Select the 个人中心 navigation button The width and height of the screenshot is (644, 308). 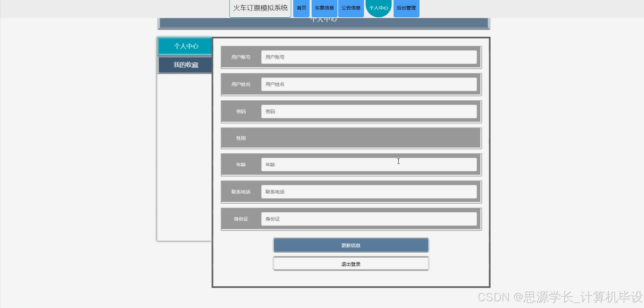pos(378,7)
